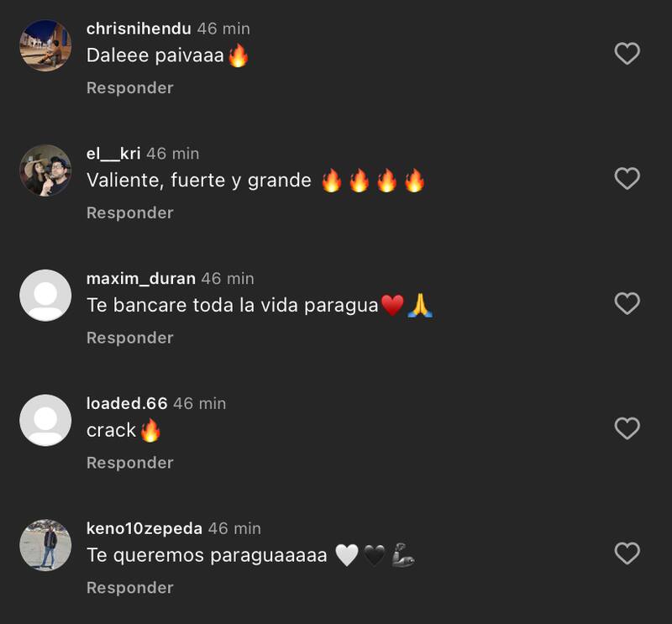
Task: Go to maxim_duran's profile via username
Action: pos(140,279)
